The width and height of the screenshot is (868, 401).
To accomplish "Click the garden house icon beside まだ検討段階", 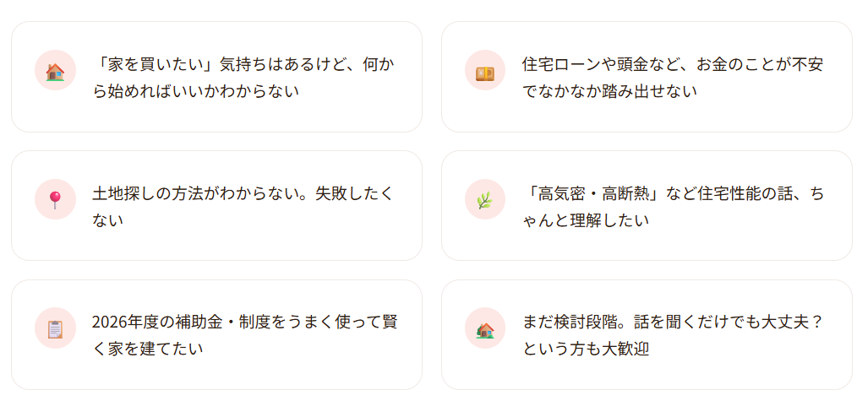I will point(485,329).
